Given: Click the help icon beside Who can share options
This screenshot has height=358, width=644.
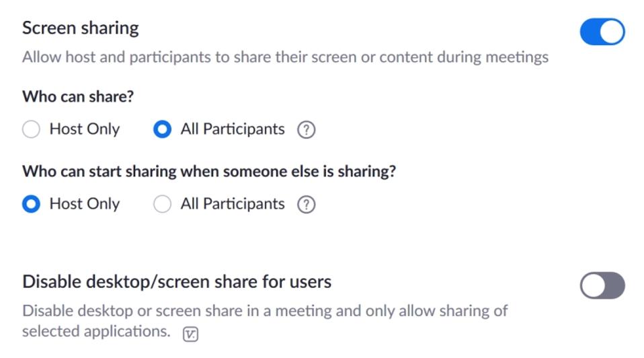Looking at the screenshot, I should [306, 130].
